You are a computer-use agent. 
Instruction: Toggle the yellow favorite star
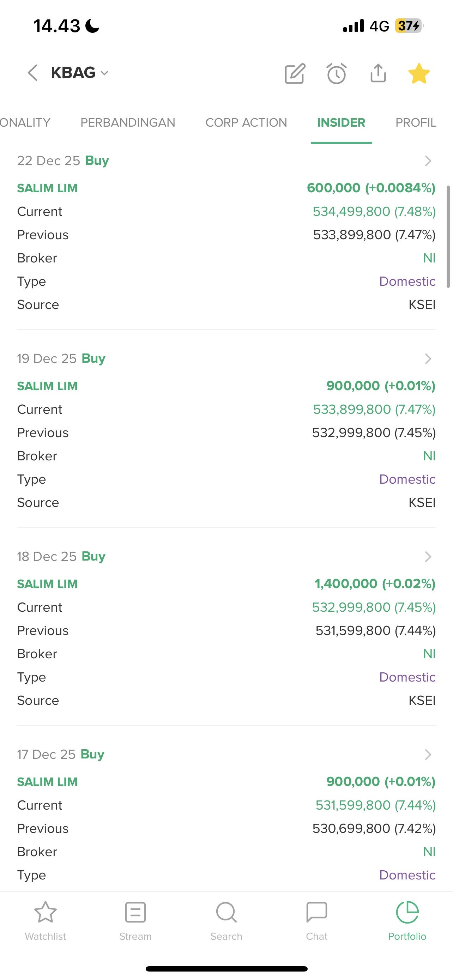[419, 73]
